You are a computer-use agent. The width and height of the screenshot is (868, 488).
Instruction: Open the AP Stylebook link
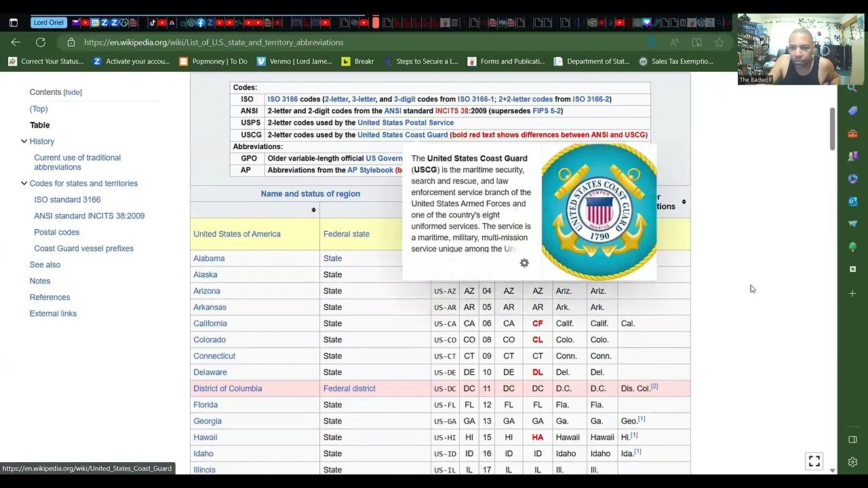coord(370,170)
